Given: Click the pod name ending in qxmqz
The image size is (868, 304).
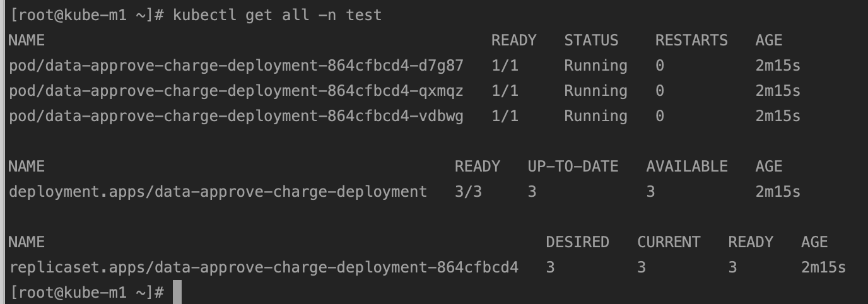Looking at the screenshot, I should (x=236, y=91).
